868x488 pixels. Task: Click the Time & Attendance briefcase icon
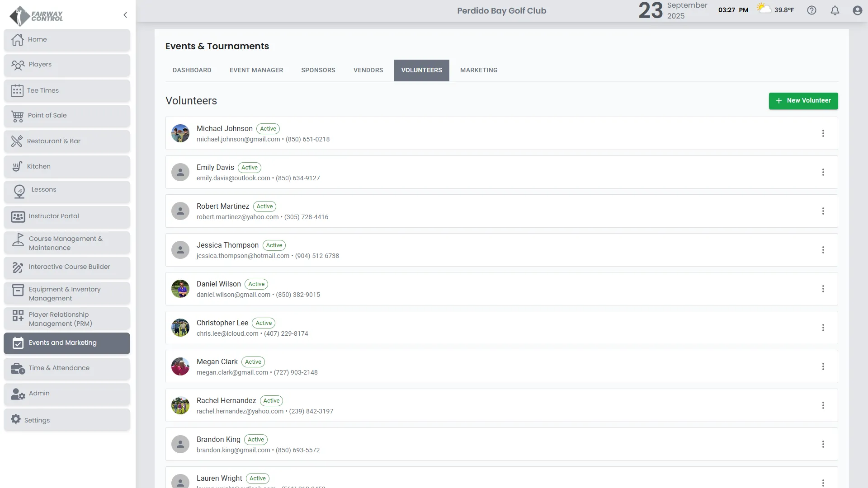[x=18, y=368]
